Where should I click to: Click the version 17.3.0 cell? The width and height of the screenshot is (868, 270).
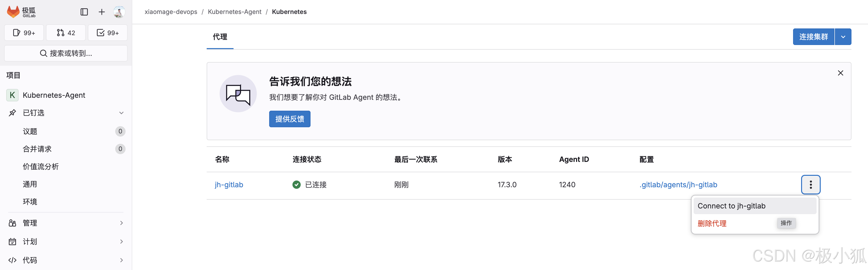coord(507,185)
